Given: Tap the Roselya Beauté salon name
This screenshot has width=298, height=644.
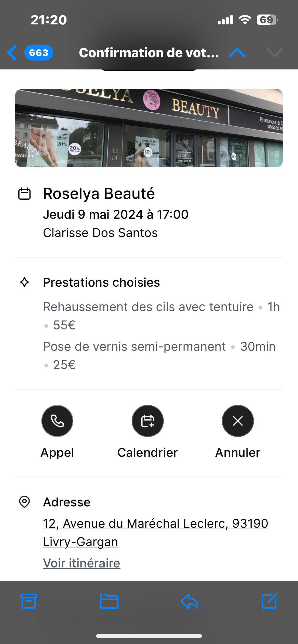Looking at the screenshot, I should tap(99, 194).
